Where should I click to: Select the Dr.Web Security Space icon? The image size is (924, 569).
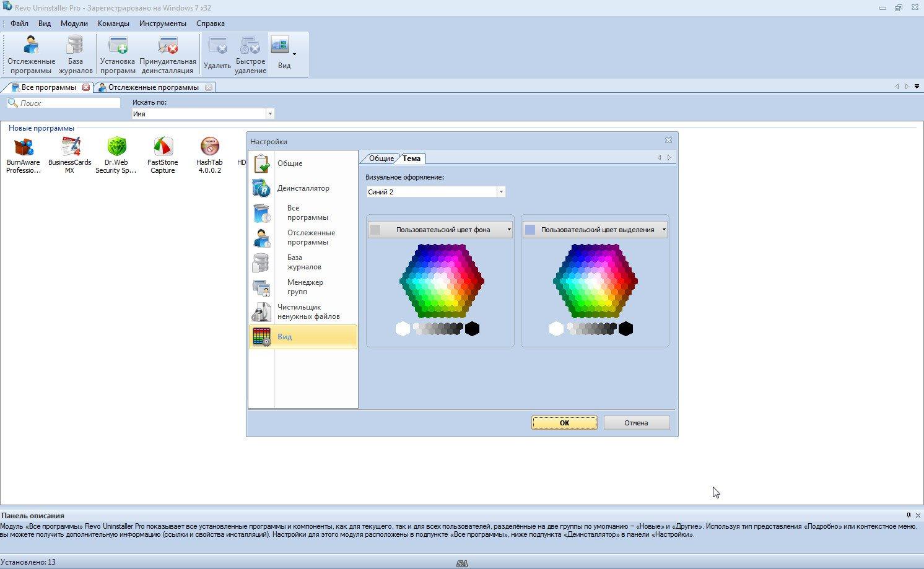116,155
